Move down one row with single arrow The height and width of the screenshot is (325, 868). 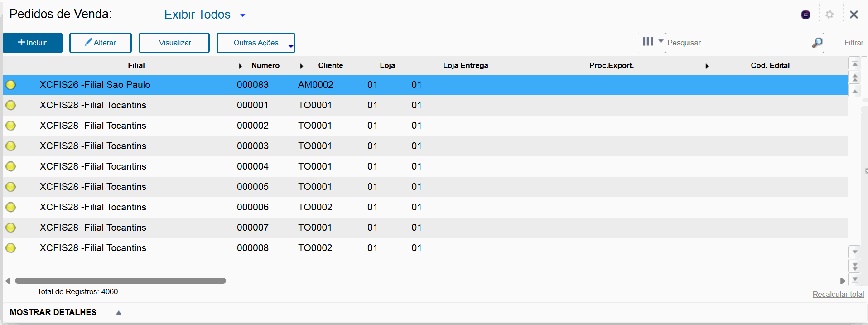click(x=855, y=252)
